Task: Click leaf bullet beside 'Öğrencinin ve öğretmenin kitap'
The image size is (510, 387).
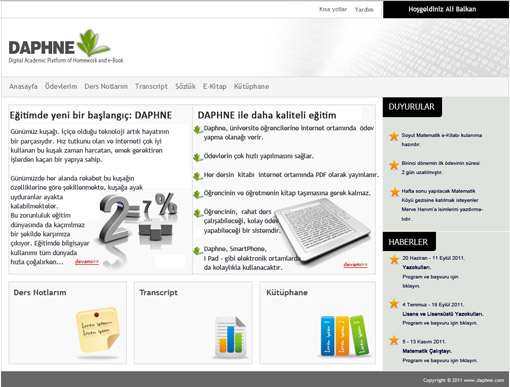Action: pos(198,194)
